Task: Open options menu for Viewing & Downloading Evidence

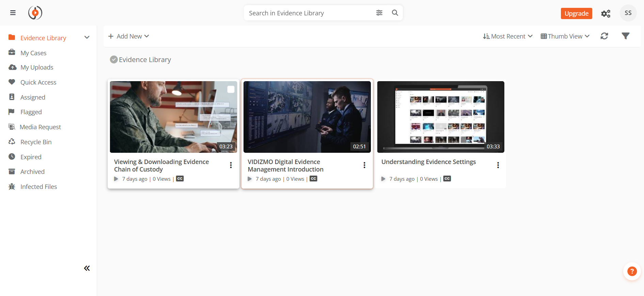Action: 231,165
